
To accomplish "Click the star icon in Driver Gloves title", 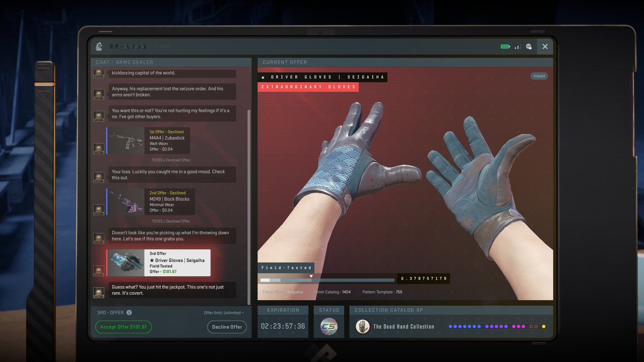I will (263, 77).
